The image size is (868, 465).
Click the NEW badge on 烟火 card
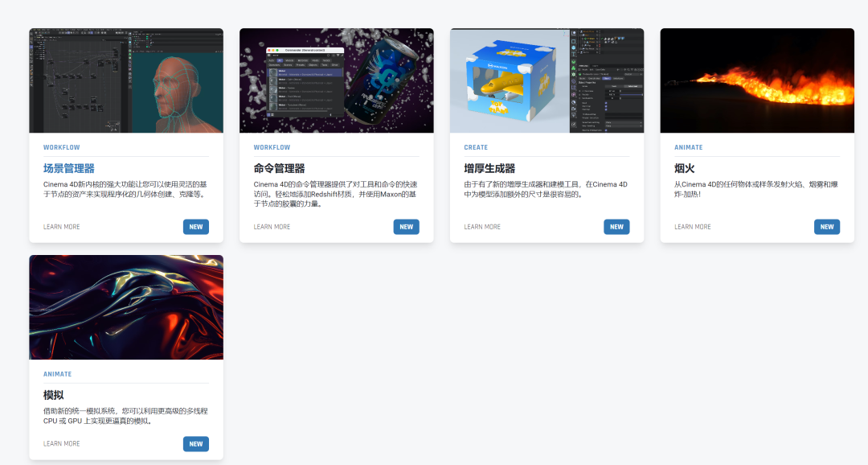pos(827,227)
